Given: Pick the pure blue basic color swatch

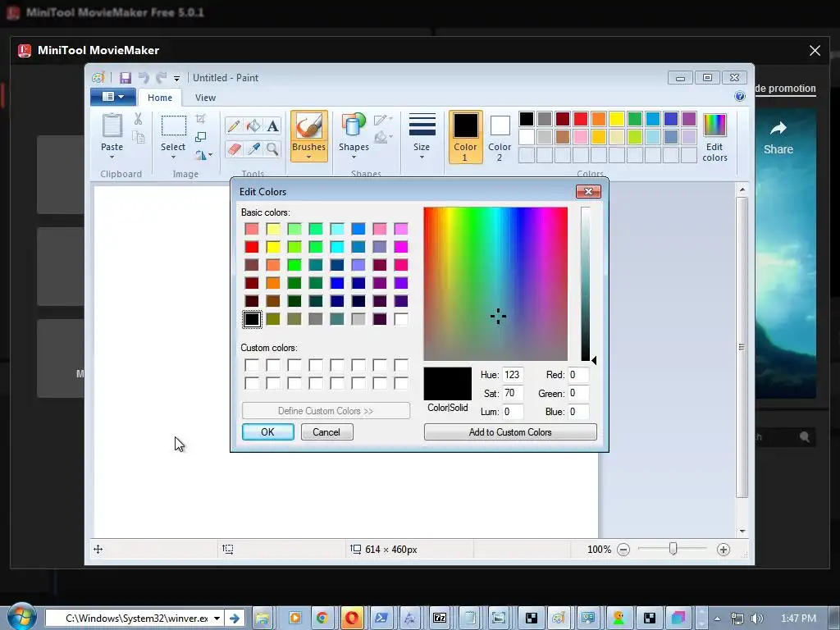Looking at the screenshot, I should tap(337, 283).
